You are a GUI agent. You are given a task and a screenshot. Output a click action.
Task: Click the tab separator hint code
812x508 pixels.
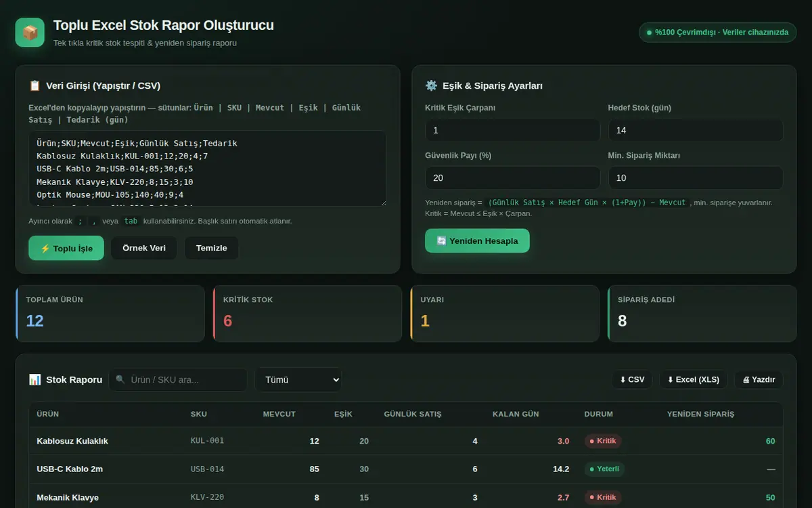coord(131,221)
